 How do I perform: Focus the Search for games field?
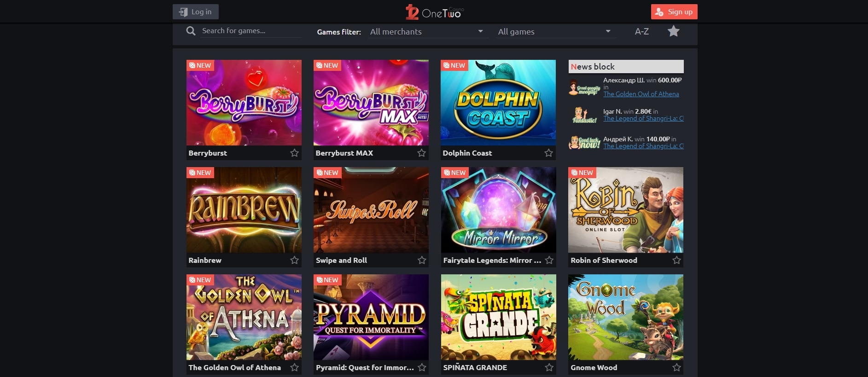251,31
